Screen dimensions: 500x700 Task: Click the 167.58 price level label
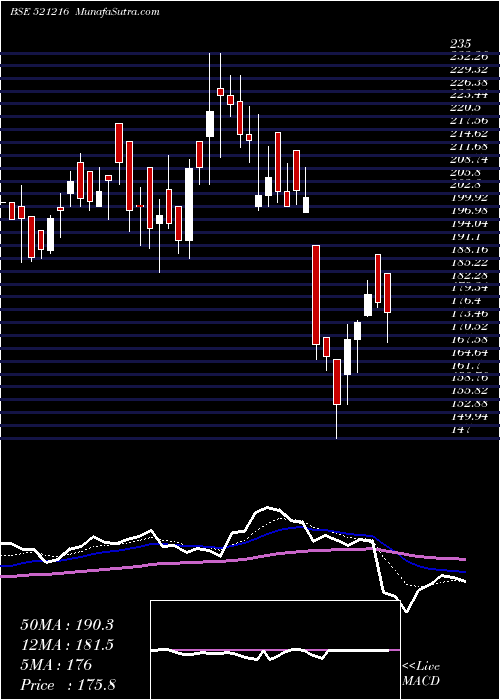point(469,339)
